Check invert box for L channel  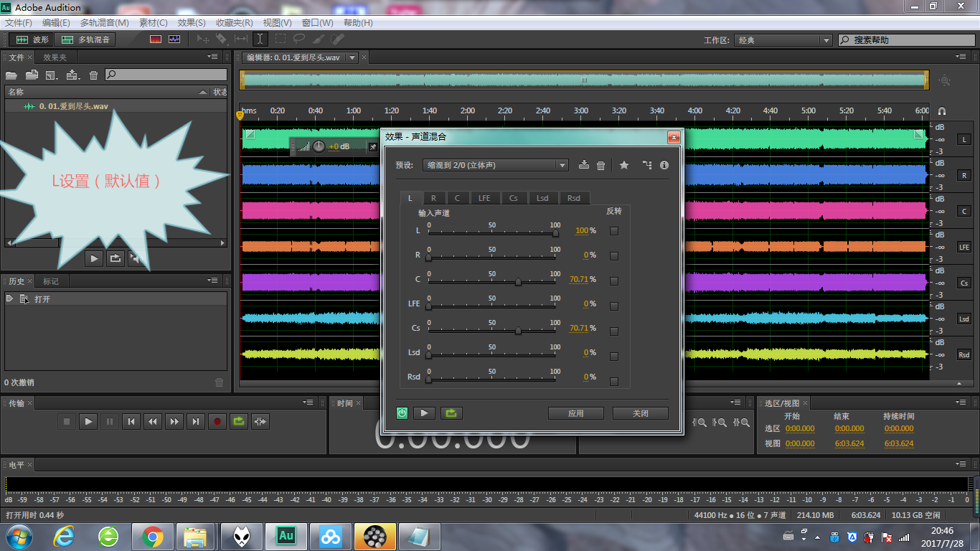click(613, 231)
